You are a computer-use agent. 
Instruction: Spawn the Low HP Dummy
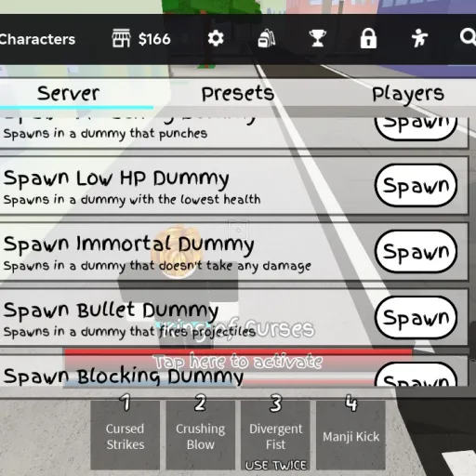[x=416, y=185]
